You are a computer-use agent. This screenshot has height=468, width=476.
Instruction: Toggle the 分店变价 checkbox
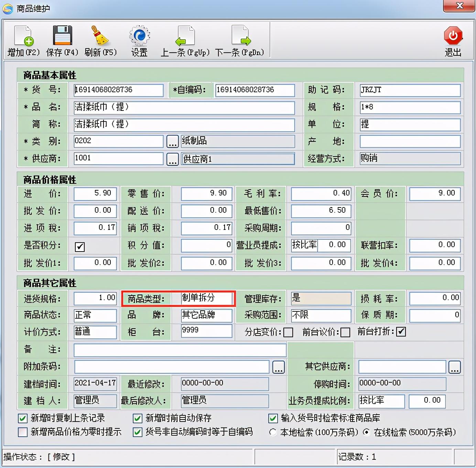(288, 332)
